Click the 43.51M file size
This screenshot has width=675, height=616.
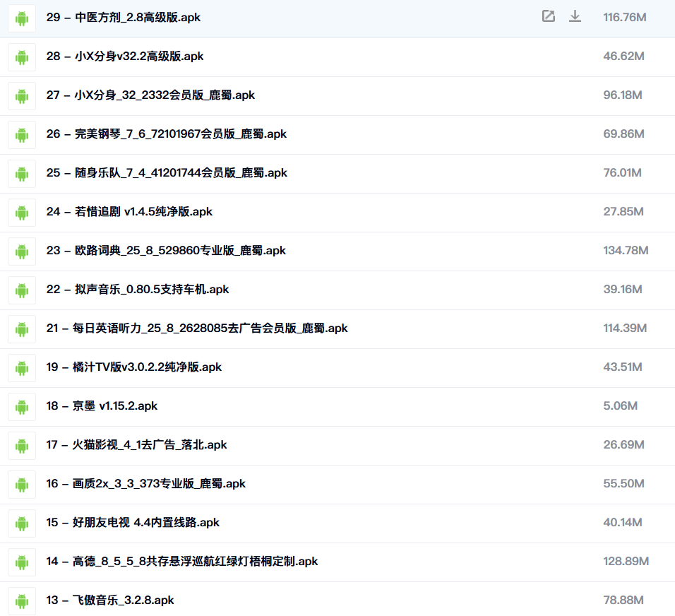623,367
